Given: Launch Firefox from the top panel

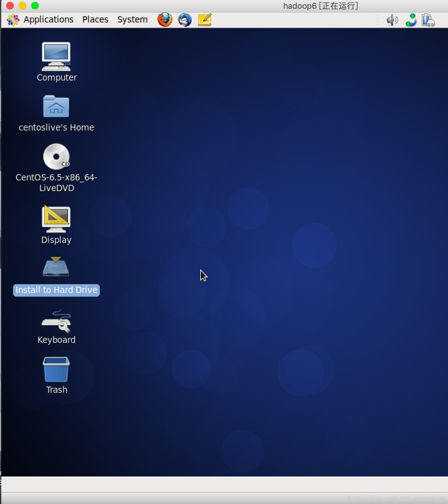Looking at the screenshot, I should click(165, 20).
